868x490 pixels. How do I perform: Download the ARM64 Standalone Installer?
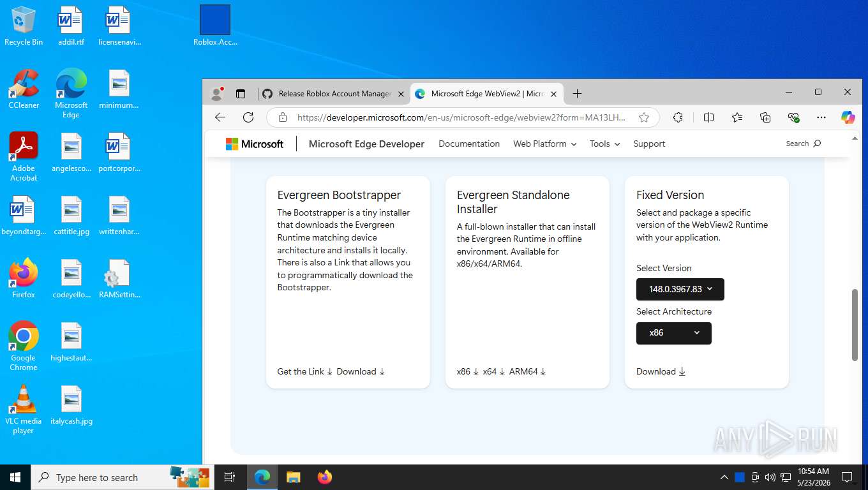pyautogui.click(x=528, y=372)
